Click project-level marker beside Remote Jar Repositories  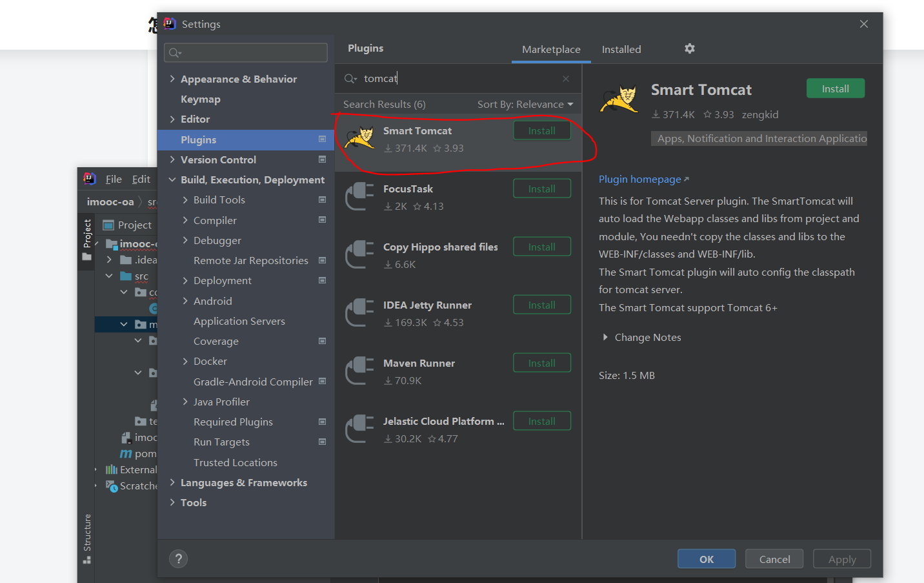(323, 260)
